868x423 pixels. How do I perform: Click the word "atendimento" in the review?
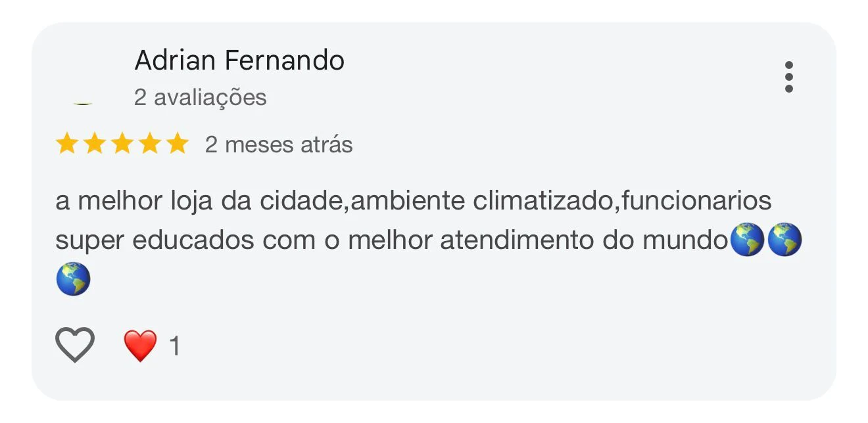[518, 241]
